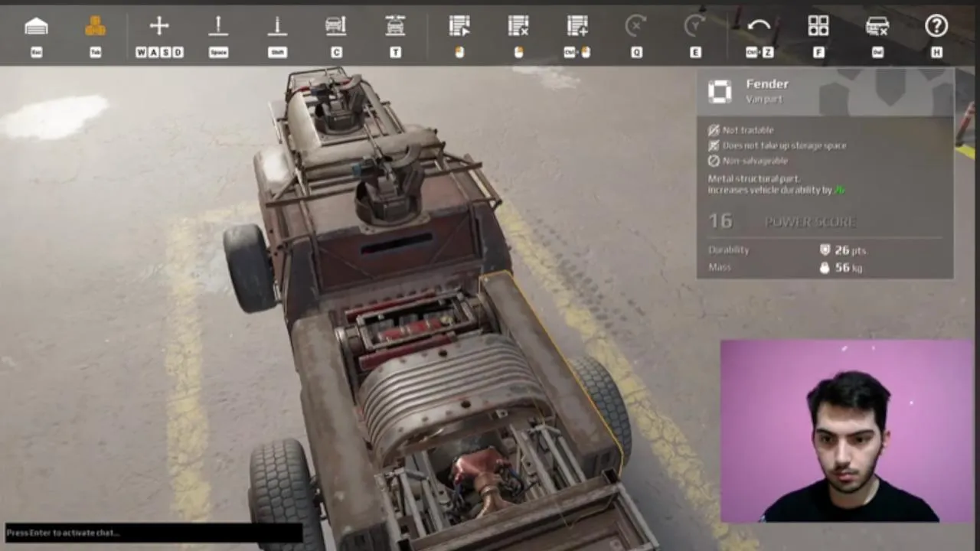
Task: Click the rotate X icon (Q)
Action: click(x=636, y=26)
